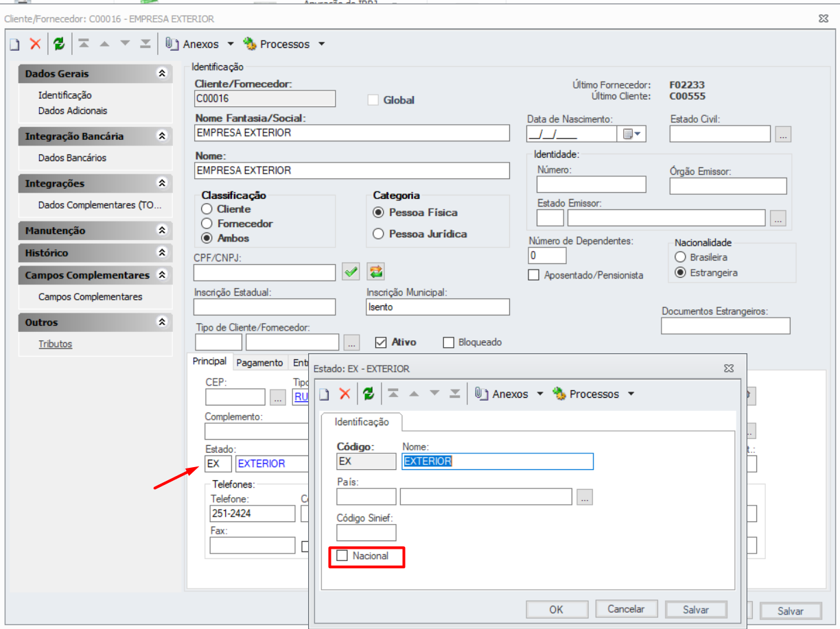Go to first record in Estado dialog

(393, 394)
